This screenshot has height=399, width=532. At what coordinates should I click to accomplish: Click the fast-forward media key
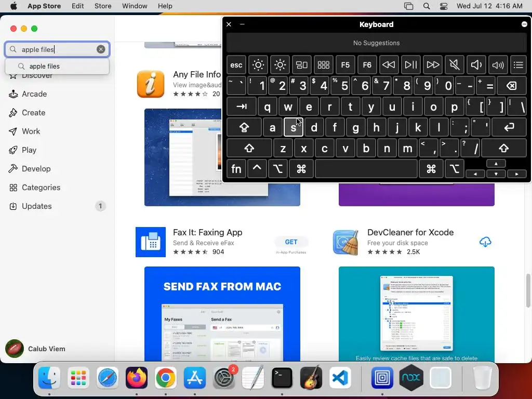[x=433, y=65]
